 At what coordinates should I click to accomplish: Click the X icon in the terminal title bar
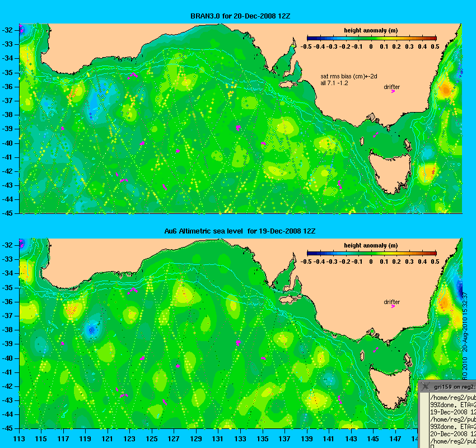coord(425,387)
